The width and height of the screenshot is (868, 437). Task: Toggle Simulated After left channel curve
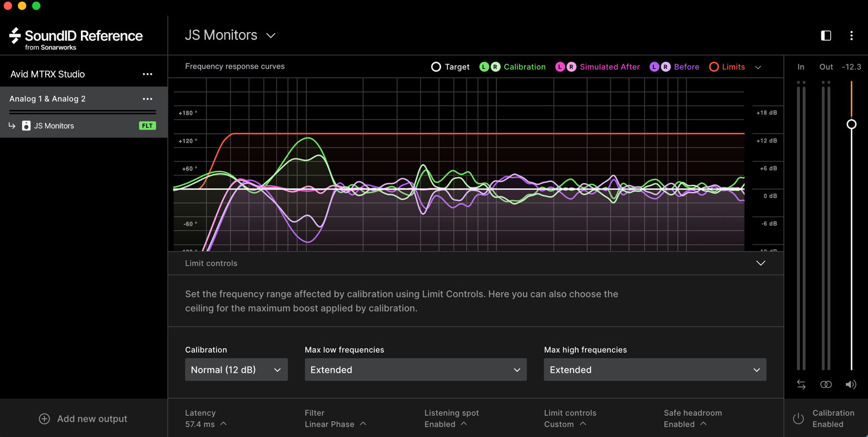560,67
